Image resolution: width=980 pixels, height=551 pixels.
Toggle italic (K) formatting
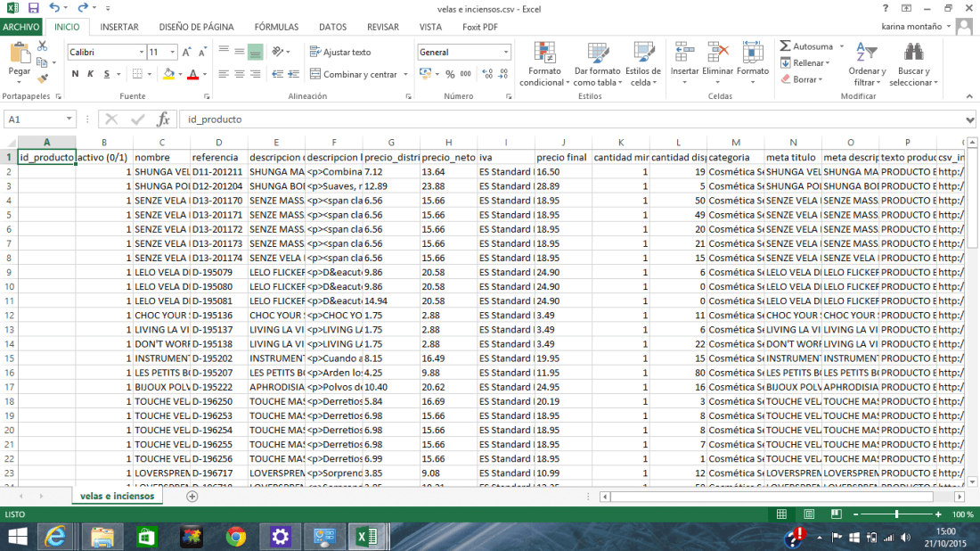[91, 74]
